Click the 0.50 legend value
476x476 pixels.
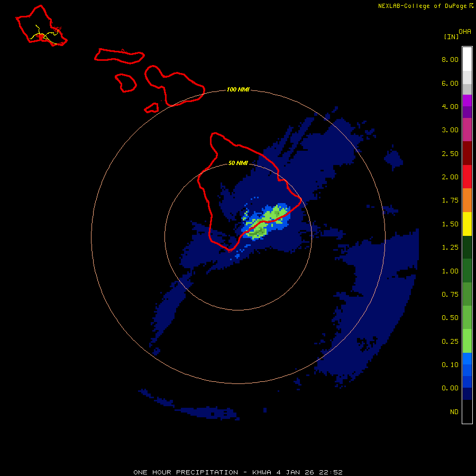(x=450, y=318)
